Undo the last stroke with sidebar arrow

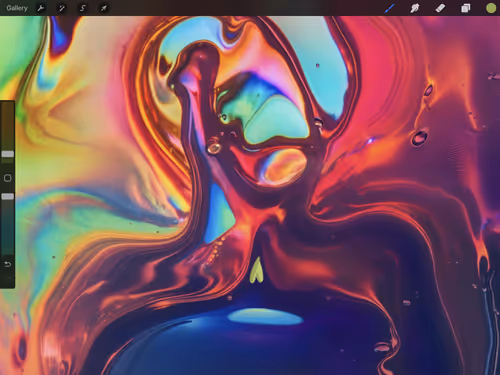click(x=8, y=264)
